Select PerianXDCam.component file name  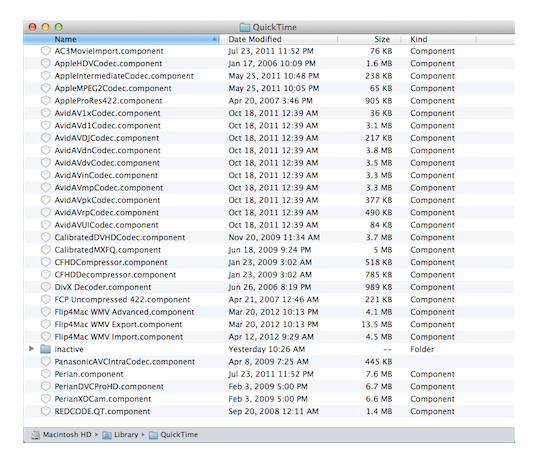pos(103,399)
